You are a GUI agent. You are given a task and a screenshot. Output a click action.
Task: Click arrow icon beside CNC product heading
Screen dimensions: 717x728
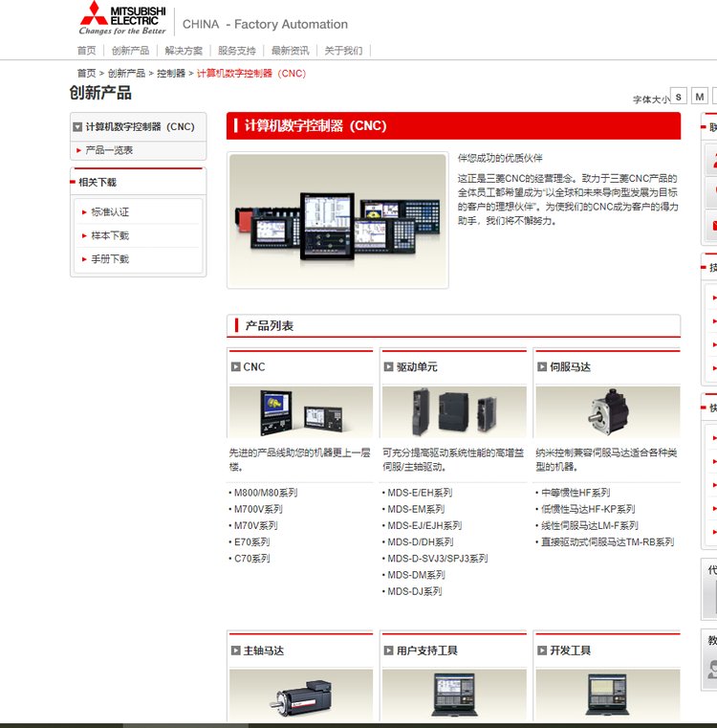[x=235, y=367]
